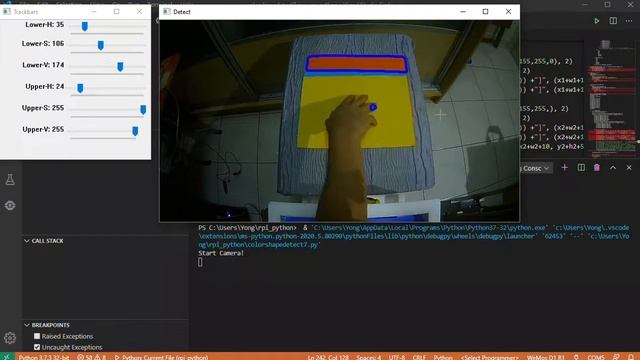Click the remote window icon in the status bar
The height and width of the screenshot is (360, 640).
click(6, 357)
